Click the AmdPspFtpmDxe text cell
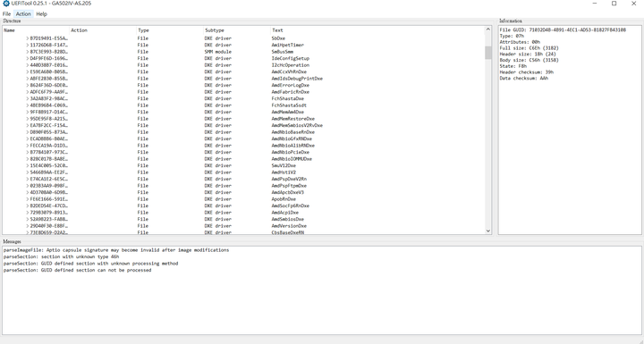The height and width of the screenshot is (344, 644). click(289, 186)
